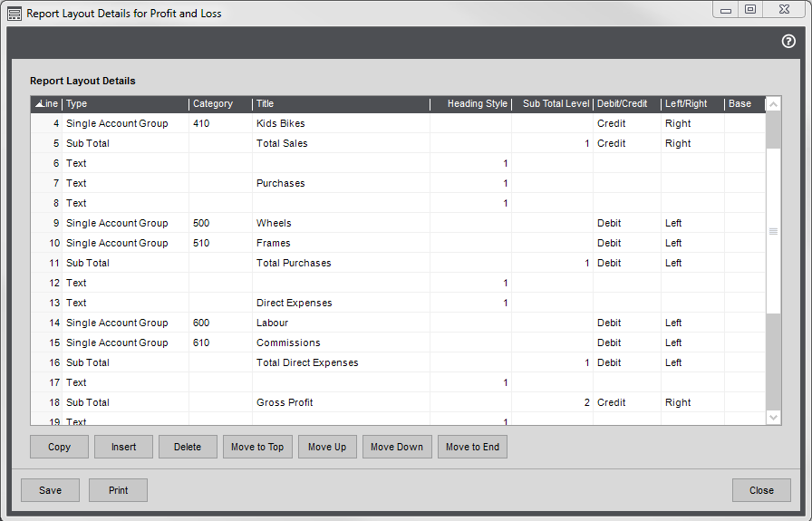Maximize the Report Layout Details window

coord(750,10)
